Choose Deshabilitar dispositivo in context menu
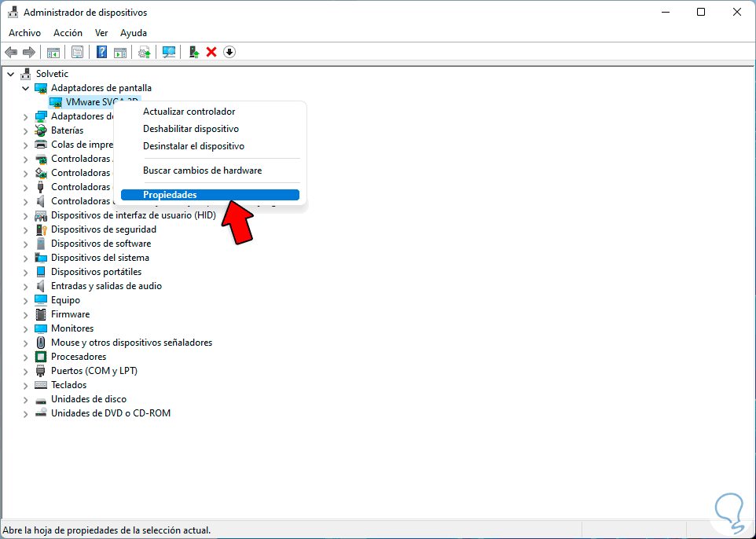756x539 pixels. pyautogui.click(x=210, y=129)
